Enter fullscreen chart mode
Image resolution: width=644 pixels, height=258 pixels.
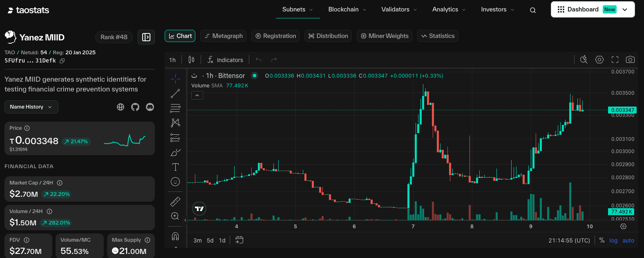[615, 60]
